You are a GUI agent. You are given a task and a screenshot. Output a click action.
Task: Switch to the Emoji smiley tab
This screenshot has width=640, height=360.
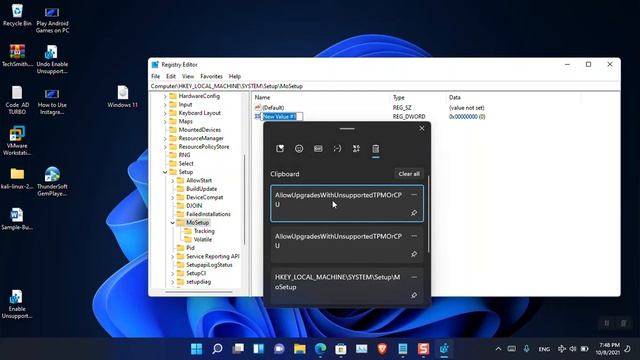coord(299,149)
